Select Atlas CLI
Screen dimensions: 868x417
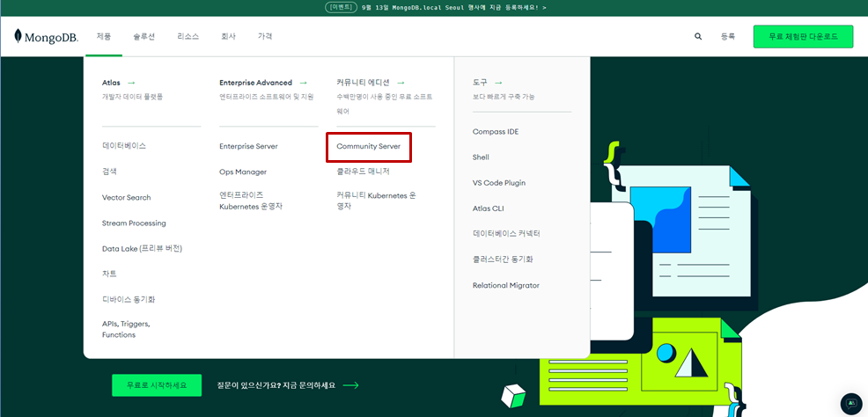click(x=489, y=208)
